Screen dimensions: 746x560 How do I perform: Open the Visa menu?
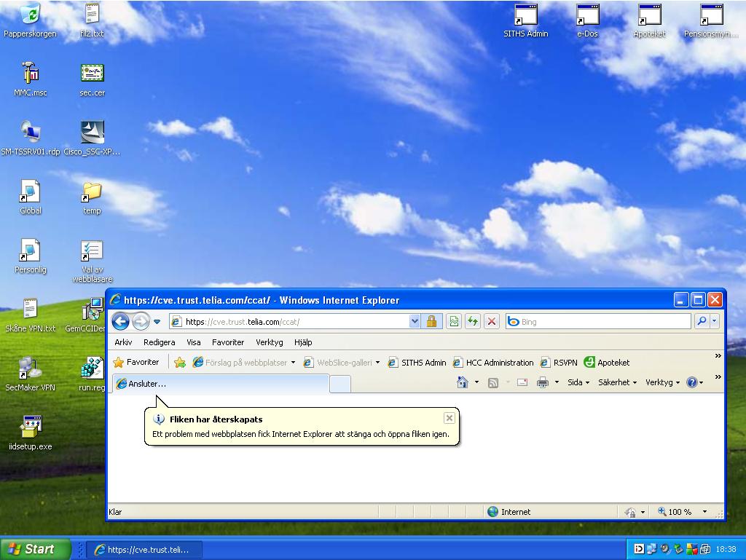click(x=194, y=342)
